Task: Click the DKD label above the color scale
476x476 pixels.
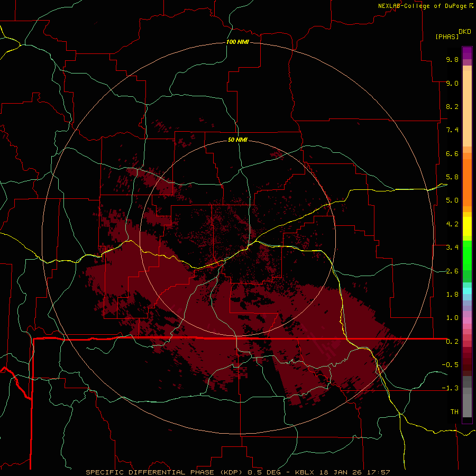Action: click(465, 32)
